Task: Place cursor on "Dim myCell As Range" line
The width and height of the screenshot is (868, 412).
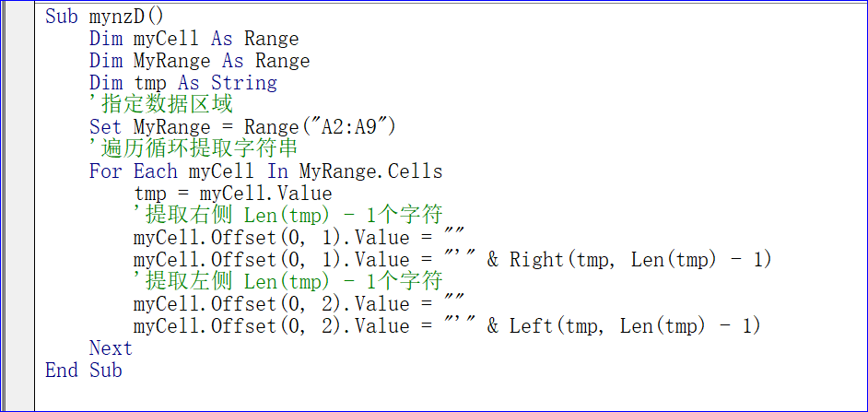Action: (x=194, y=39)
